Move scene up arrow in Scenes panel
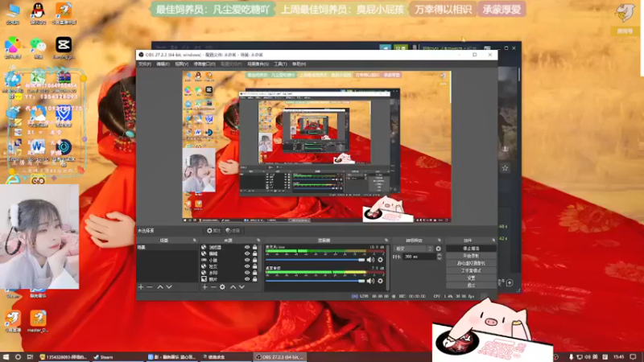The image size is (644, 362). pyautogui.click(x=160, y=287)
